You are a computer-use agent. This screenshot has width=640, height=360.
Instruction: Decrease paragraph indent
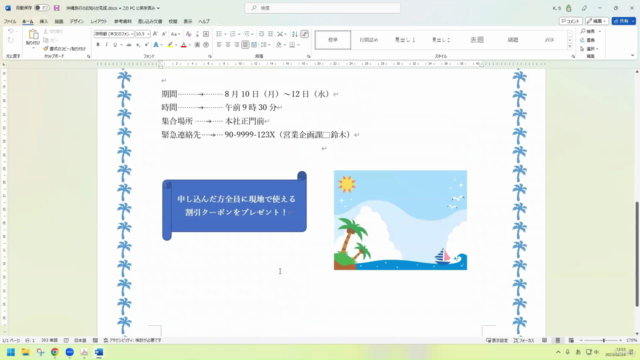261,34
